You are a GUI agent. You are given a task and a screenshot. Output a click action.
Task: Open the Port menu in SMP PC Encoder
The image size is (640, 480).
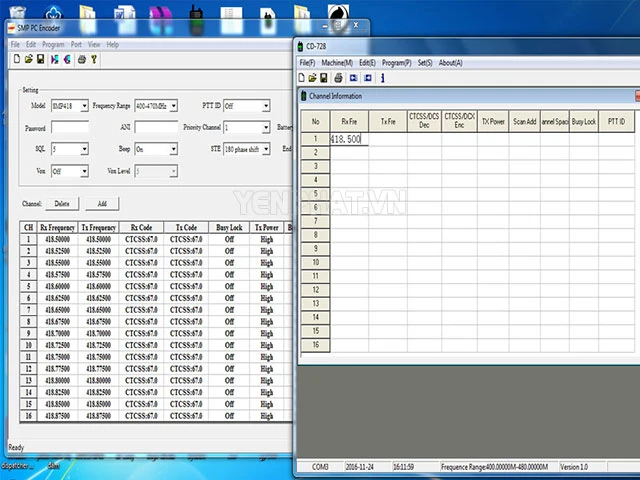pos(76,45)
